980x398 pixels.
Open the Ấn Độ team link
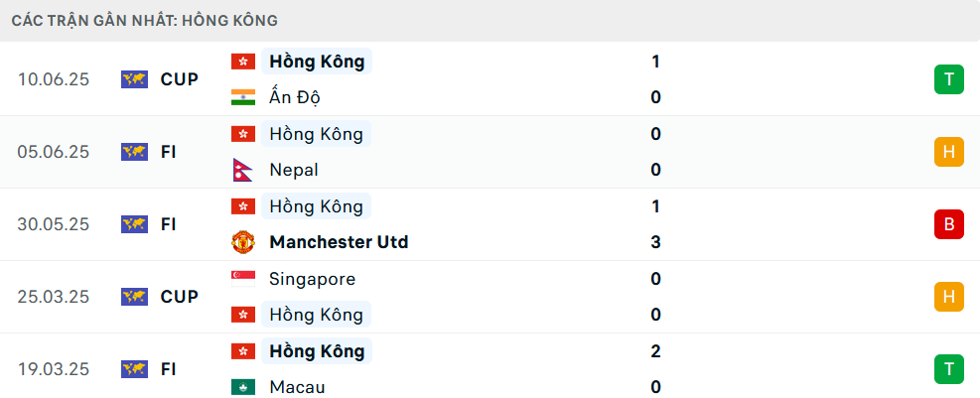pos(296,97)
